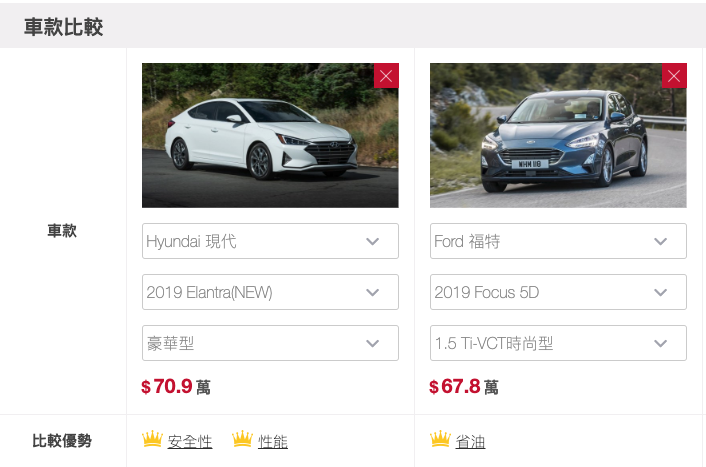Viewport: 706px width, 467px height.
Task: Click the $70.9 萬 price text
Action: 176,386
